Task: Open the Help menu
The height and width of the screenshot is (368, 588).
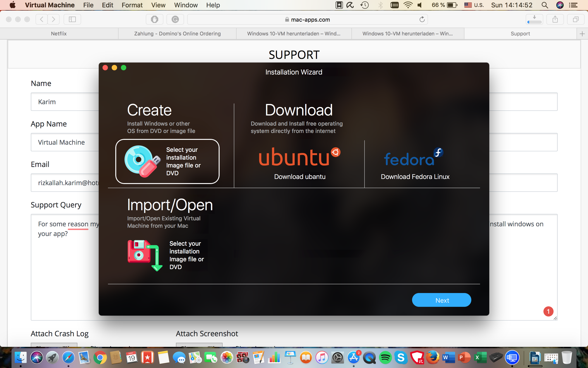Action: coord(213,5)
